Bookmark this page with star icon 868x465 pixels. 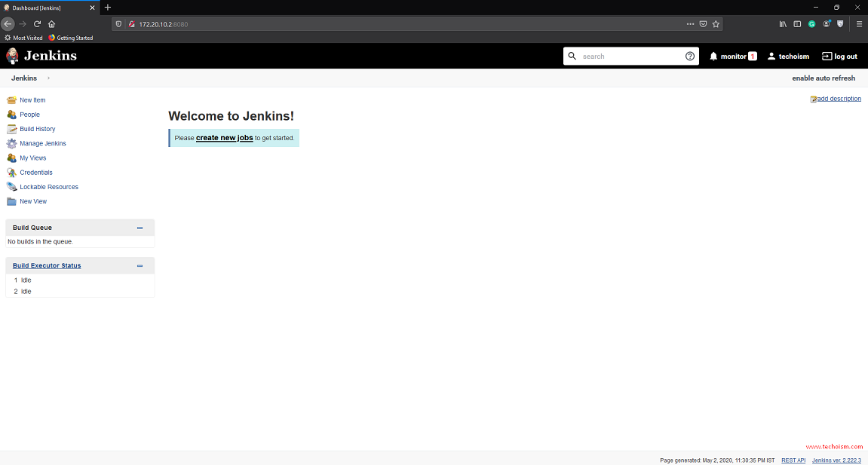[716, 24]
